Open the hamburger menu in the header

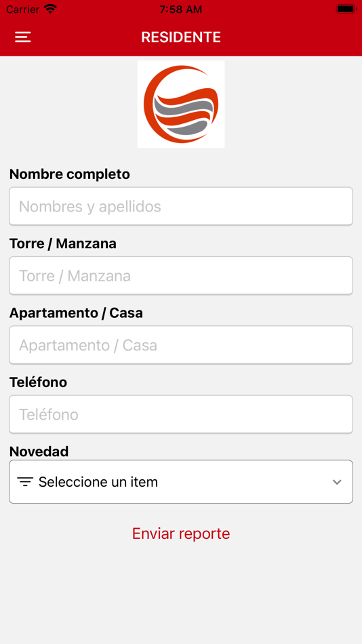pyautogui.click(x=23, y=37)
